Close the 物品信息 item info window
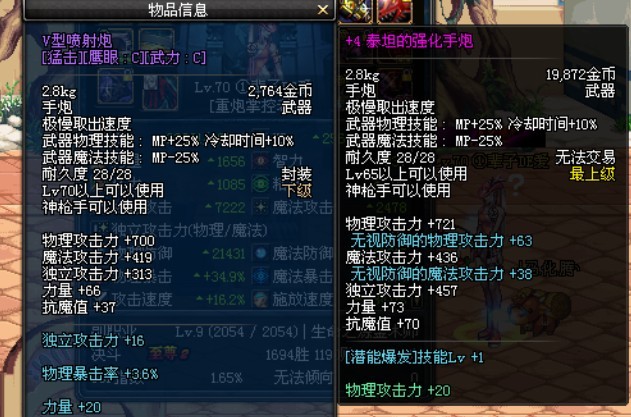 click(323, 10)
